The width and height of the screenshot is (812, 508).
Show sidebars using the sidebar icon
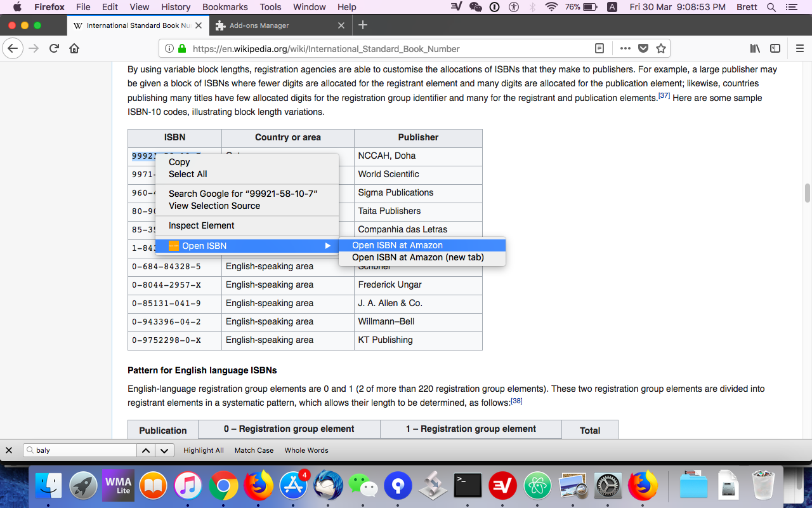coord(775,48)
